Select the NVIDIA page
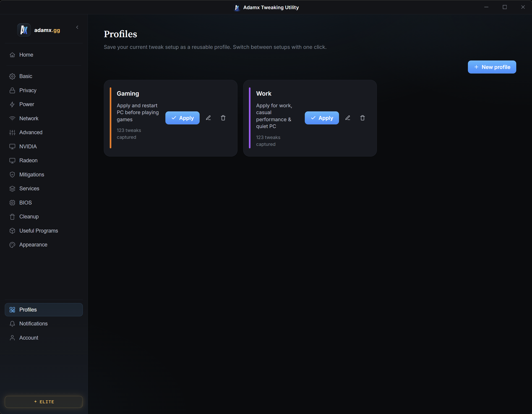 [x=44, y=147]
